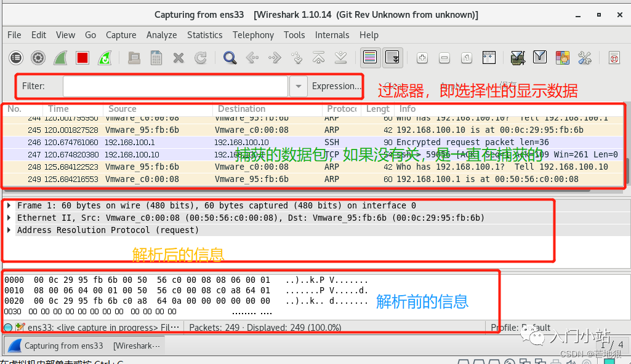Open the Go menu

[x=90, y=36]
